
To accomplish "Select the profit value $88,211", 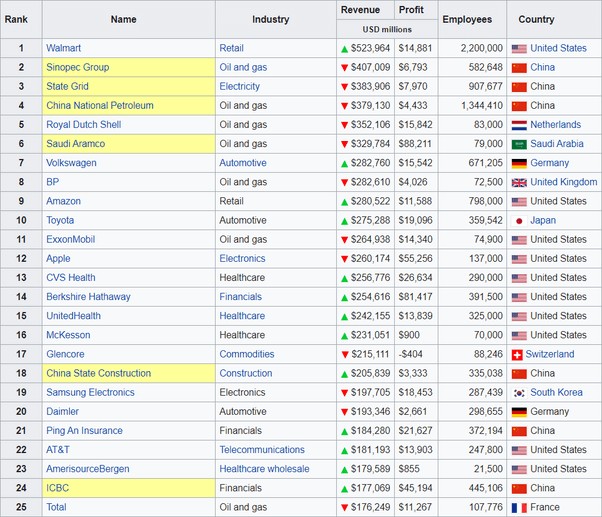I will (415, 144).
